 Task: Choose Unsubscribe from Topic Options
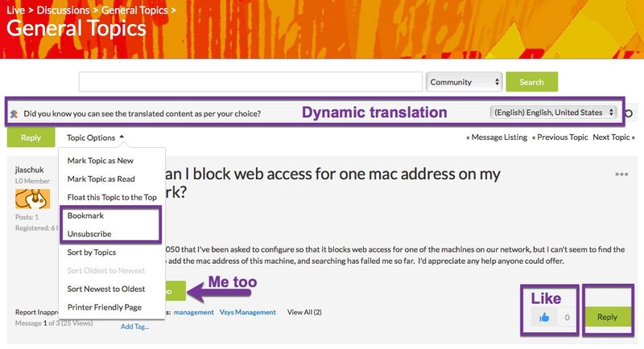(x=89, y=234)
